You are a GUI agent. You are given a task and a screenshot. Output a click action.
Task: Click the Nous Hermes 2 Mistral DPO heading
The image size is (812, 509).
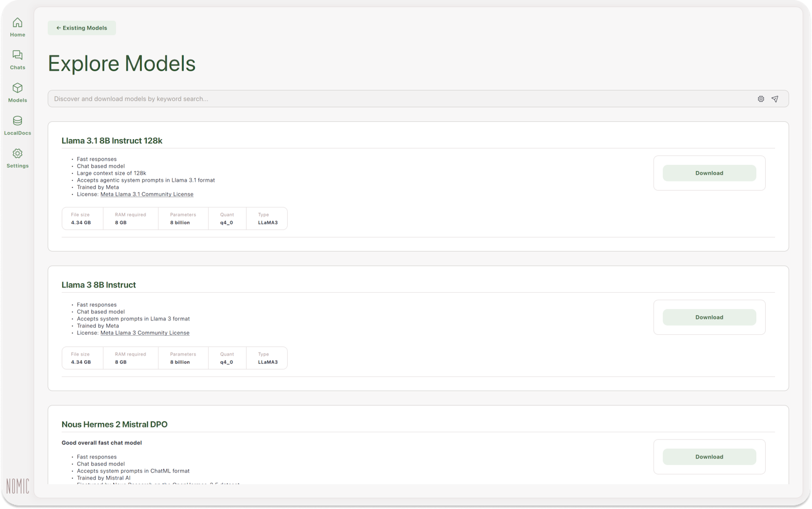[x=114, y=424]
